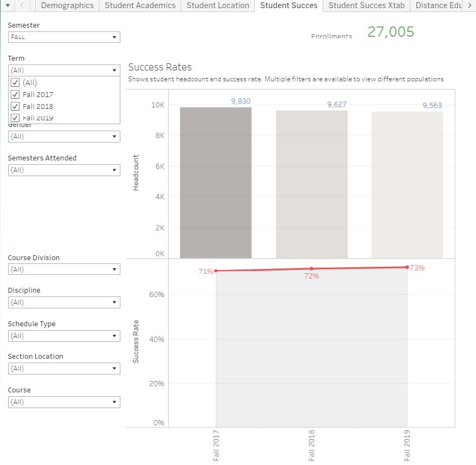
Task: Open the Student Succes Xtab tab
Action: pyautogui.click(x=366, y=6)
